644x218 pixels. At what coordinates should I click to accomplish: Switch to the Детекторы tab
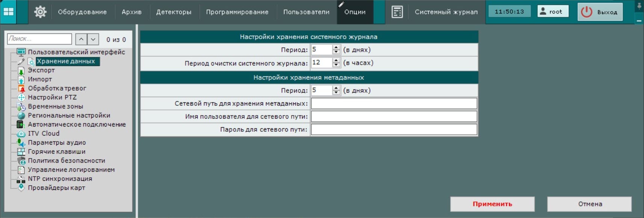tap(174, 12)
